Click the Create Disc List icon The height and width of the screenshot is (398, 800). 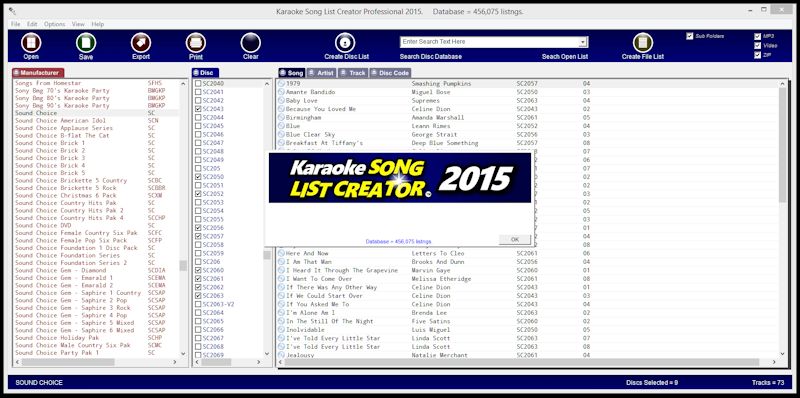click(x=345, y=43)
